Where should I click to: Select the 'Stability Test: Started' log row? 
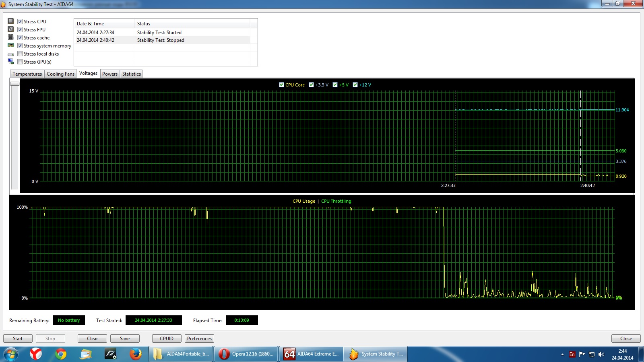click(x=162, y=33)
